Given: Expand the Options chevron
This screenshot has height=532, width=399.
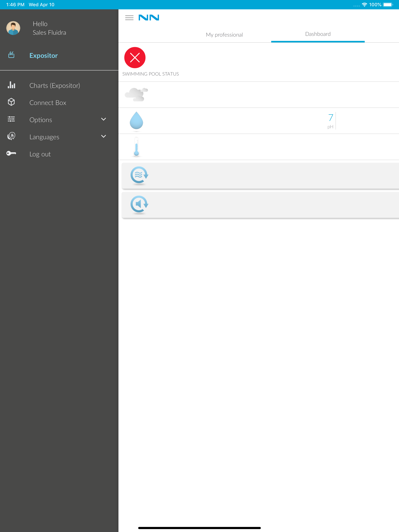Looking at the screenshot, I should (x=103, y=119).
